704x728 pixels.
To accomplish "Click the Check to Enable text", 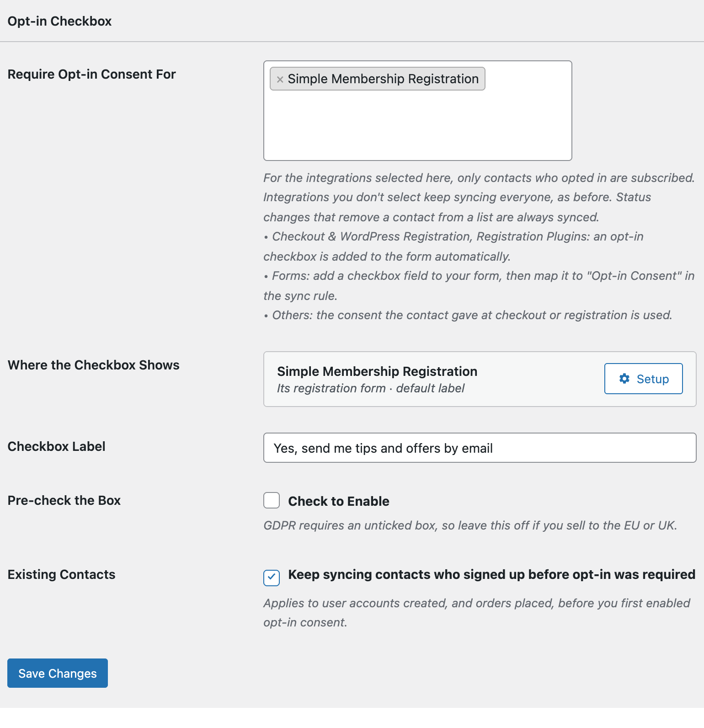I will pyautogui.click(x=339, y=501).
